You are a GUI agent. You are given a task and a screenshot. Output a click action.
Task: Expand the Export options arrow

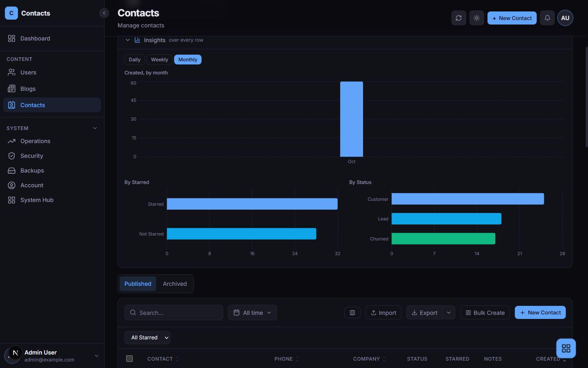[x=449, y=313]
